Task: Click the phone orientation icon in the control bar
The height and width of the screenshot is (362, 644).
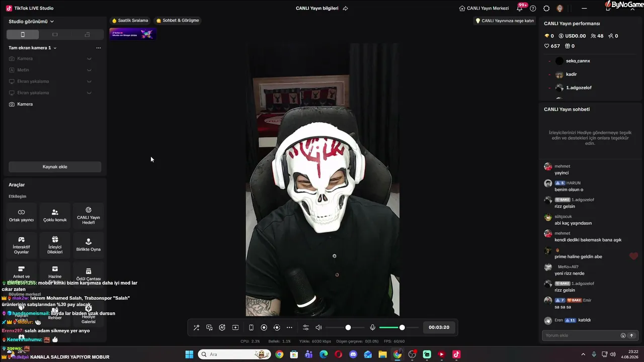Action: 251,327
